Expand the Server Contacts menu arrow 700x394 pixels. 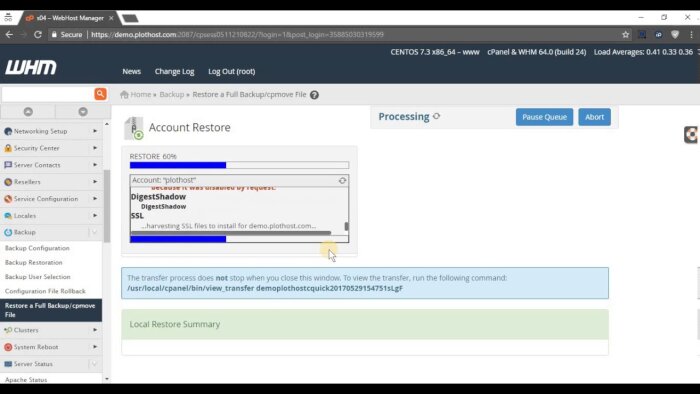point(95,165)
